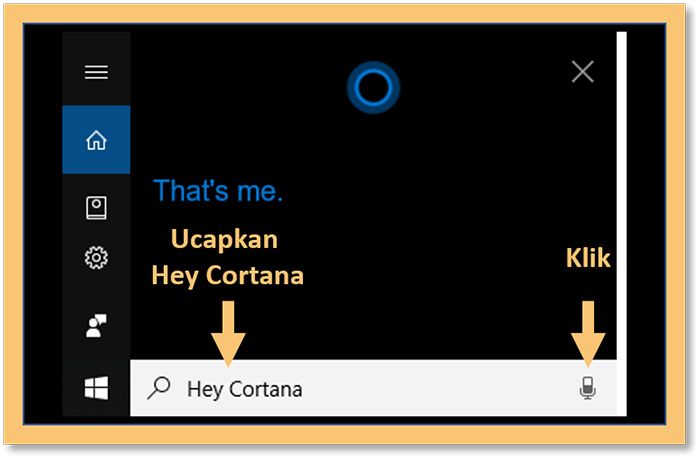
Task: Select the Home icon in sidebar
Action: pos(96,140)
